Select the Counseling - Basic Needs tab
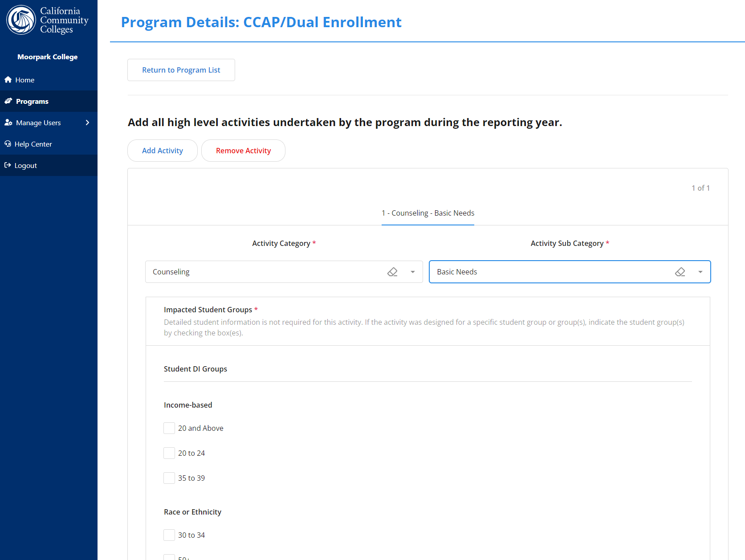 click(x=428, y=213)
